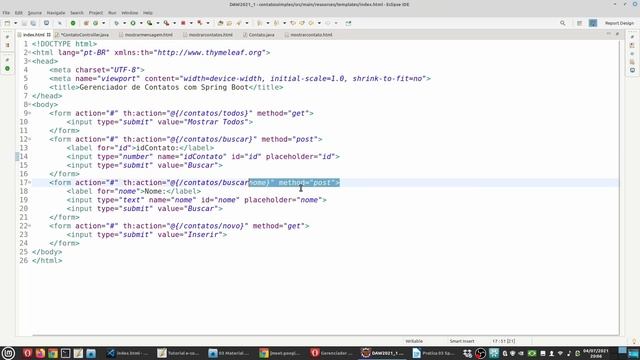
Task: Click the 'Writable' status bar entry
Action: coord(414,341)
